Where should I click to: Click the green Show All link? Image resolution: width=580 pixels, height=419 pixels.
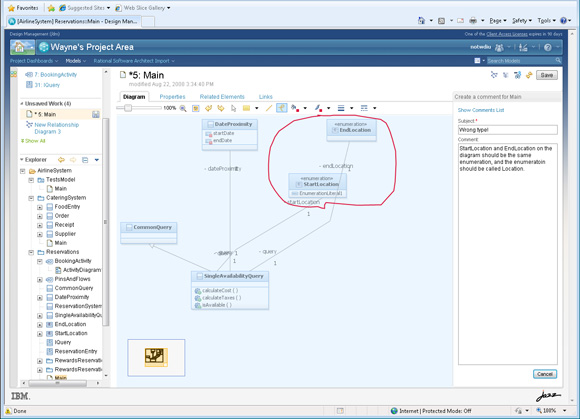[x=33, y=141]
